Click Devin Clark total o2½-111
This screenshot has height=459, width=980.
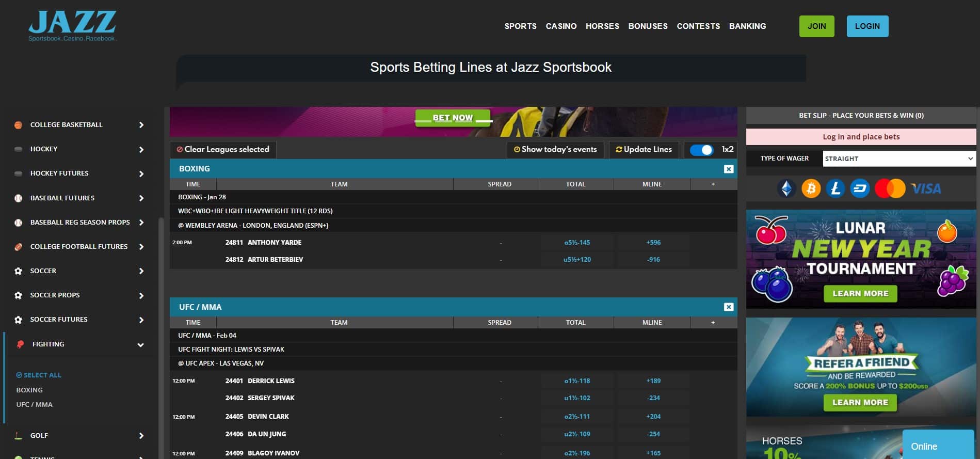click(x=577, y=417)
